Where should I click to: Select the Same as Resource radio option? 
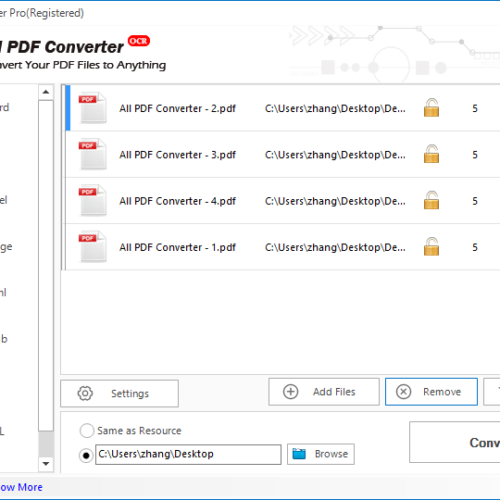[x=87, y=430]
